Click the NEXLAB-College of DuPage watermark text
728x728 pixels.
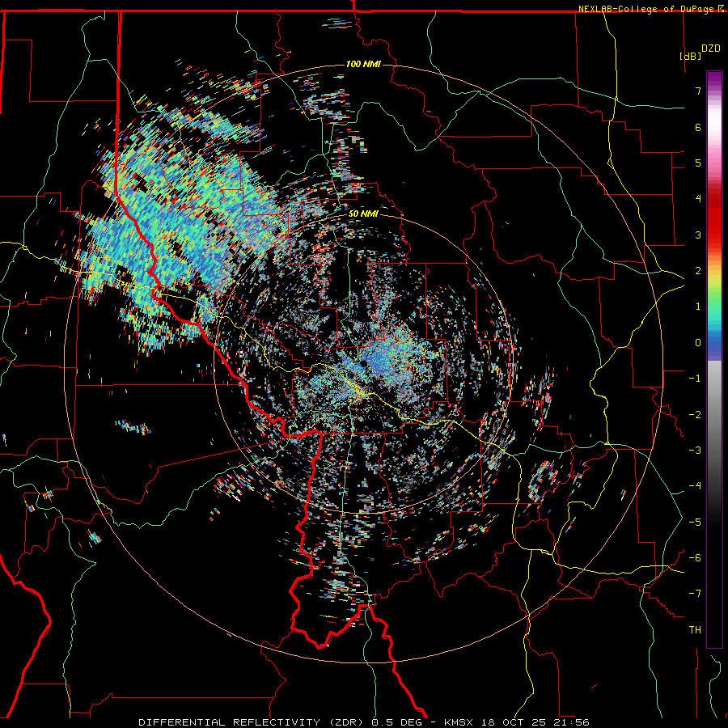[x=650, y=9]
